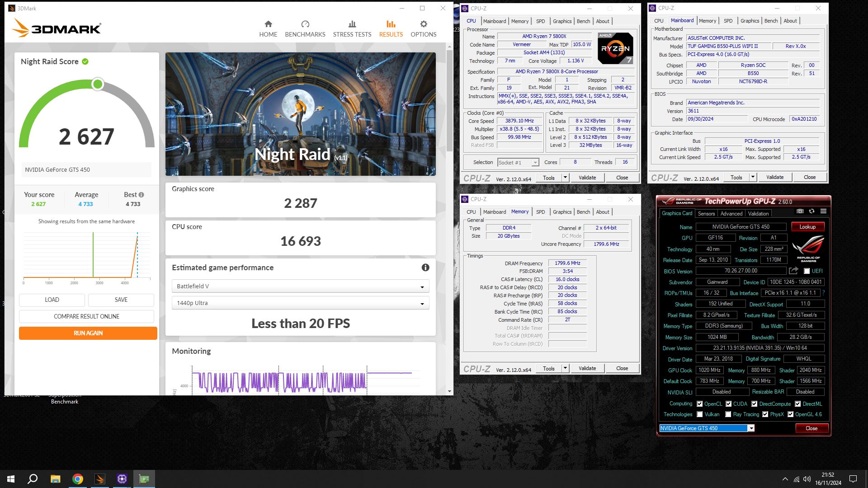Image resolution: width=868 pixels, height=488 pixels.
Task: Open the GPU-Z hamburger menu icon
Action: (x=823, y=211)
